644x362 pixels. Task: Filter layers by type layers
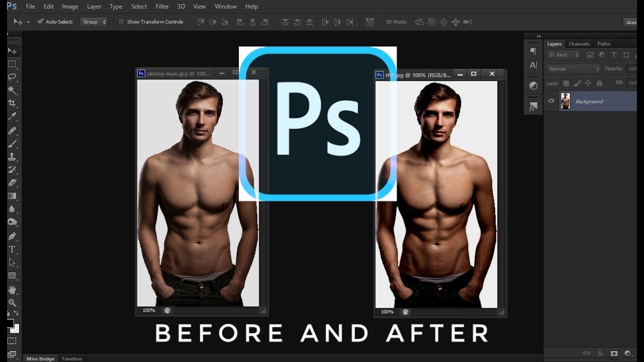click(614, 55)
